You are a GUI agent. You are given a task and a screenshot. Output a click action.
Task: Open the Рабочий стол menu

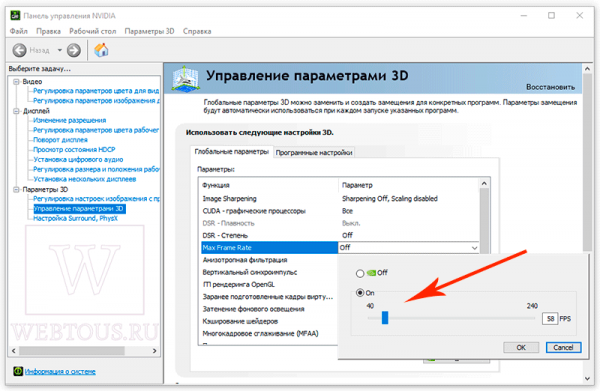pyautogui.click(x=93, y=31)
